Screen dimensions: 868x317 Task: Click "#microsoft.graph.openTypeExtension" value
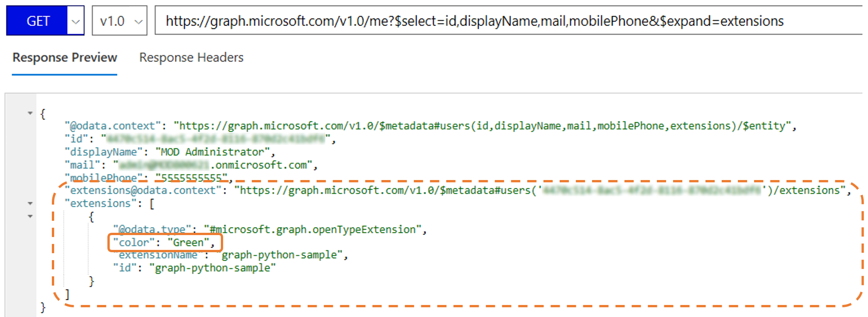(x=312, y=230)
